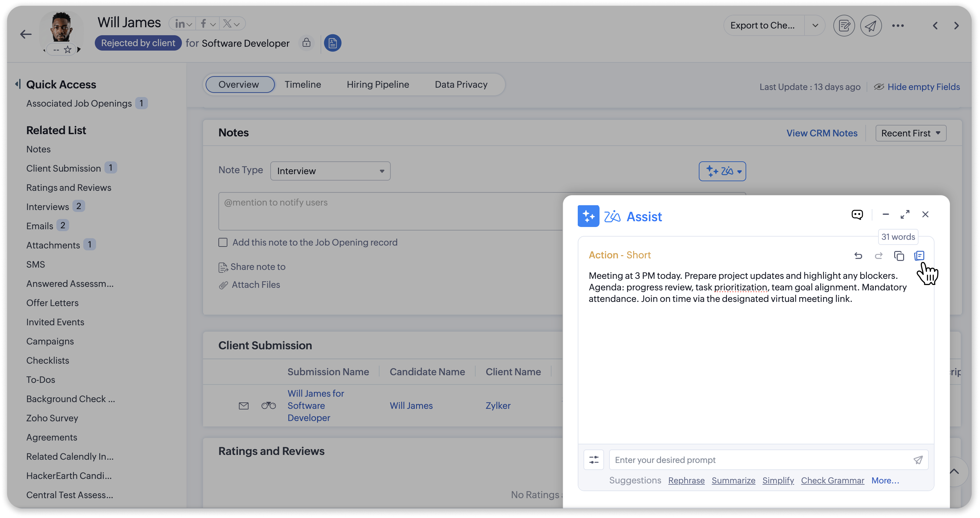The height and width of the screenshot is (518, 980).
Task: Open the Assist chat feedback icon
Action: tap(857, 214)
